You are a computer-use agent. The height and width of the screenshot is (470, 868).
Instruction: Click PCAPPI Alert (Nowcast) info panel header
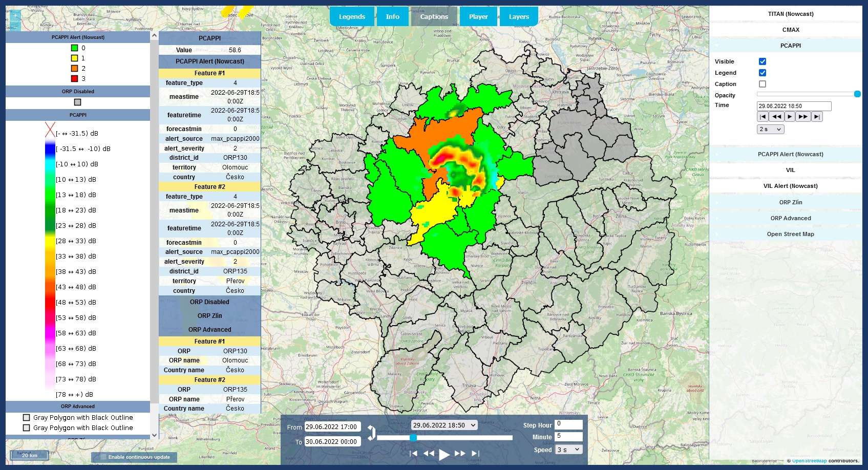210,61
